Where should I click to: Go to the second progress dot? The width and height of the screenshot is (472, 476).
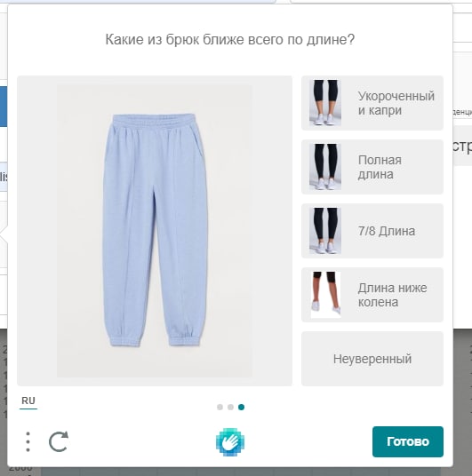(x=230, y=407)
